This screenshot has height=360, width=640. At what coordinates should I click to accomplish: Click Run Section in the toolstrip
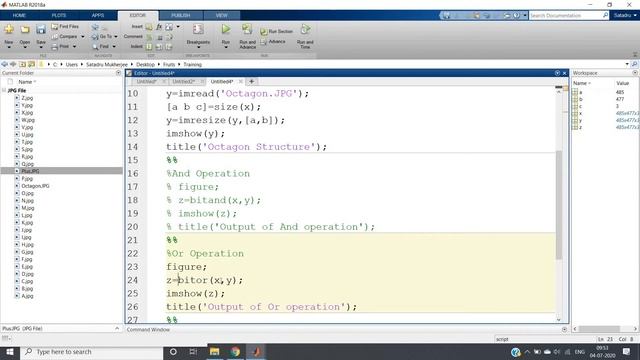pyautogui.click(x=277, y=31)
